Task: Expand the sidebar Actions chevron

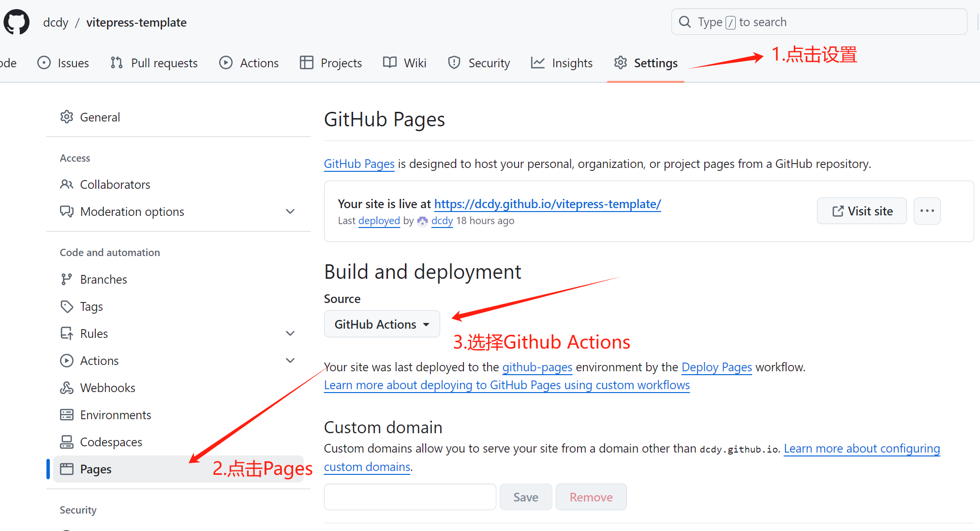Action: [290, 361]
